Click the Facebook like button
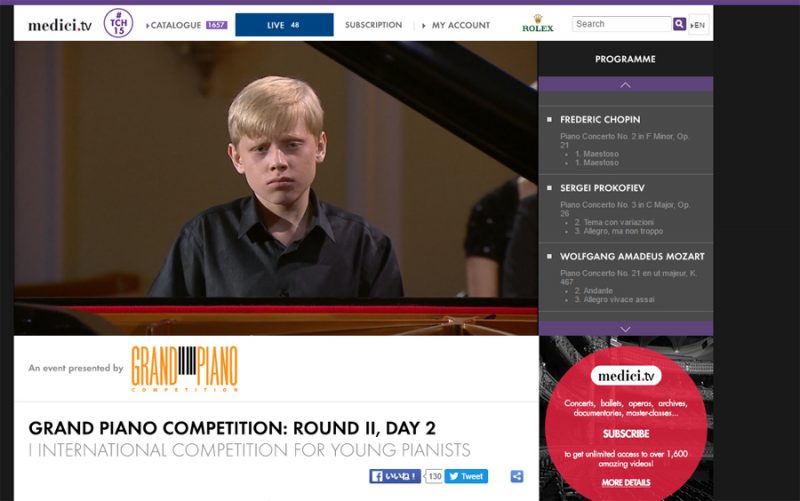 tap(395, 476)
